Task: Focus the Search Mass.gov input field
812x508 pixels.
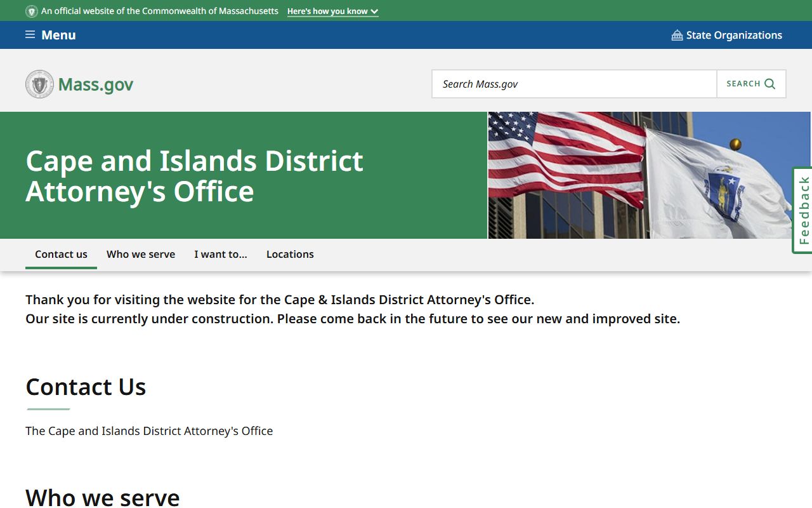Action: coord(574,84)
